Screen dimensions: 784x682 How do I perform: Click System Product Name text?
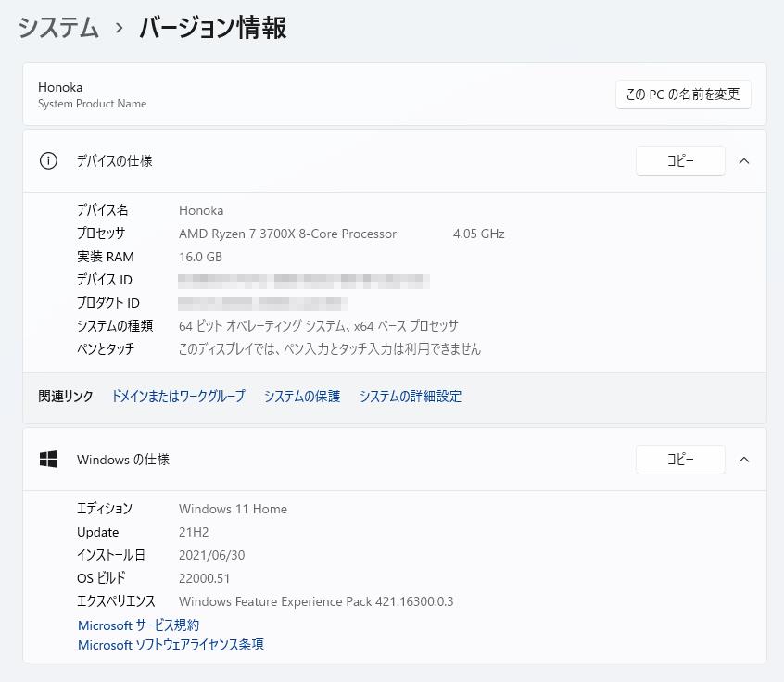(x=93, y=104)
